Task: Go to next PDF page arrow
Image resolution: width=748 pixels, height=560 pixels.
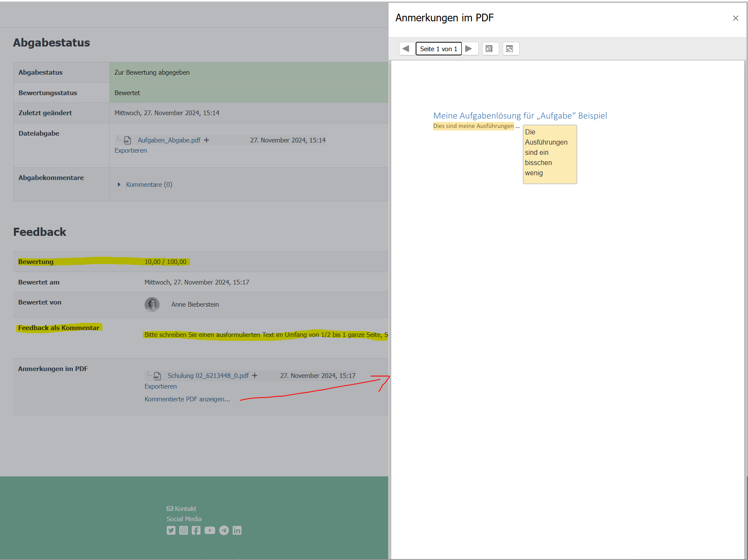Action: (x=469, y=49)
